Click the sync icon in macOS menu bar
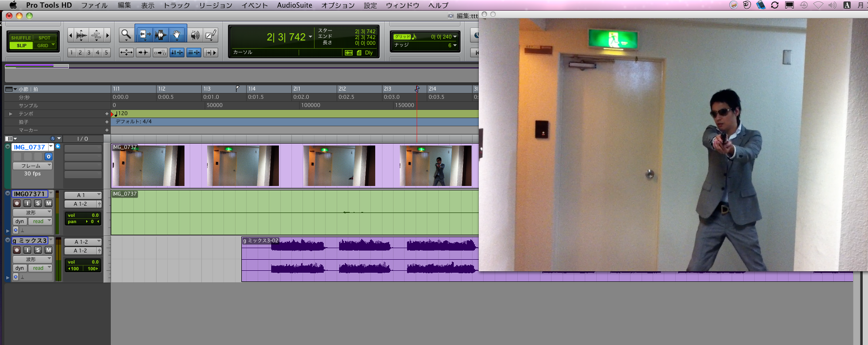Image resolution: width=868 pixels, height=345 pixels. [775, 5]
